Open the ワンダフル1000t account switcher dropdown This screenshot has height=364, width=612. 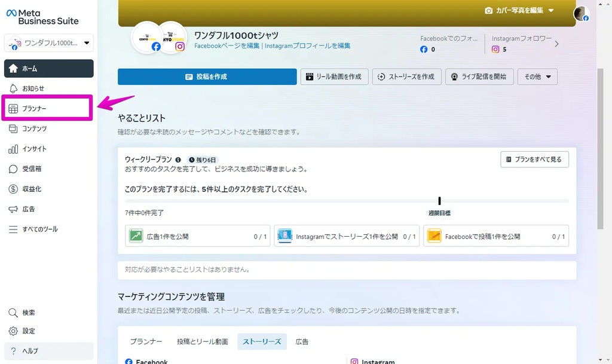click(x=49, y=43)
